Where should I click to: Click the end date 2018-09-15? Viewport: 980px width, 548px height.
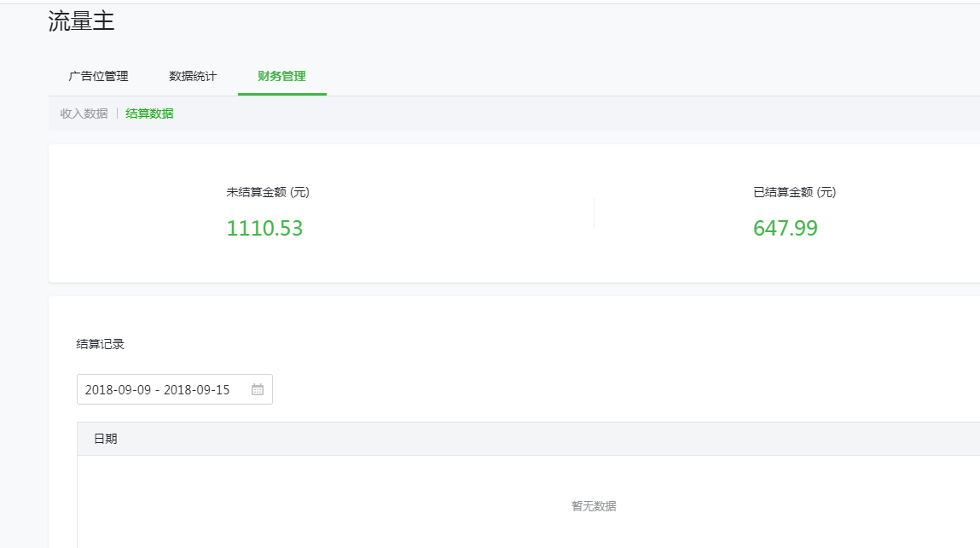click(x=196, y=390)
